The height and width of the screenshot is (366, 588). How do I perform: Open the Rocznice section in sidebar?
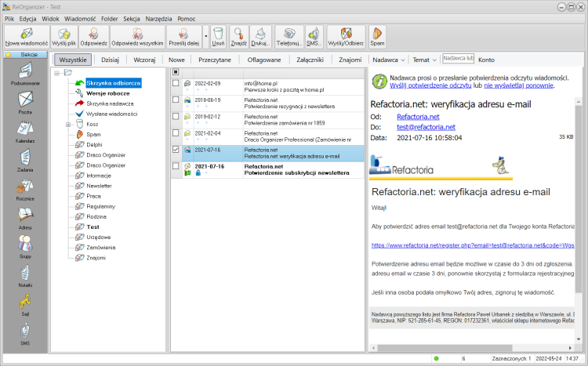[x=25, y=190]
